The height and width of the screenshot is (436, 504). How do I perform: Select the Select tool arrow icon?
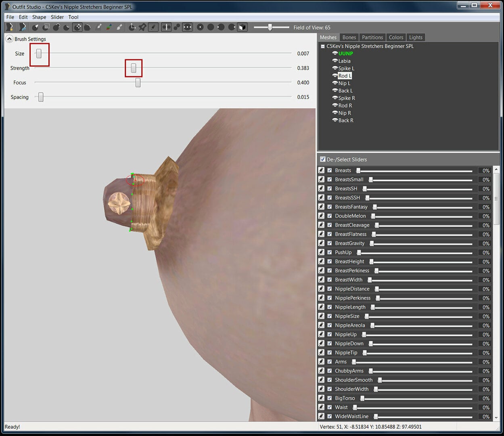pyautogui.click(x=36, y=27)
